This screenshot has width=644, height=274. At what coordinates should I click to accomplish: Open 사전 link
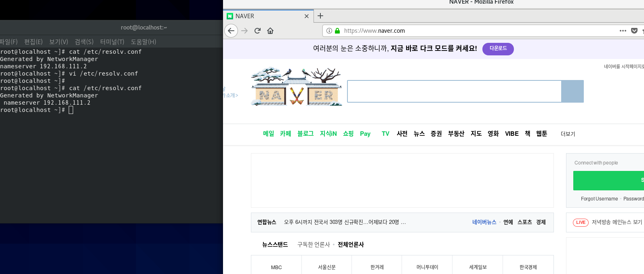click(x=402, y=134)
